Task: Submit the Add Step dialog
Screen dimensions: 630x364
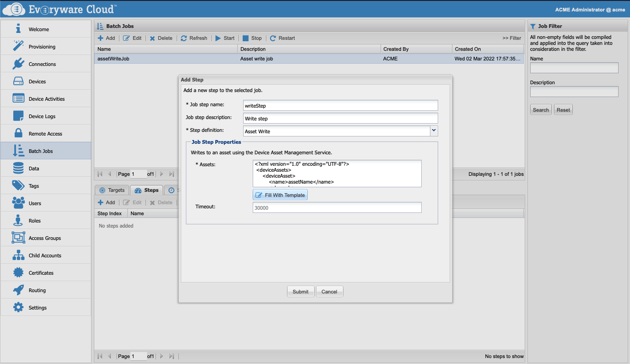Action: (x=301, y=292)
